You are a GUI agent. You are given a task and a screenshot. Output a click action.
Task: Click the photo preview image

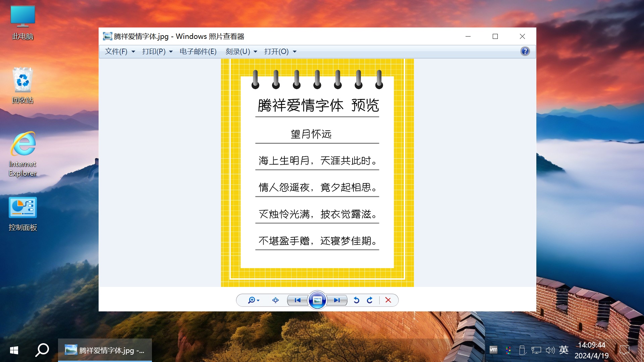pos(317,173)
